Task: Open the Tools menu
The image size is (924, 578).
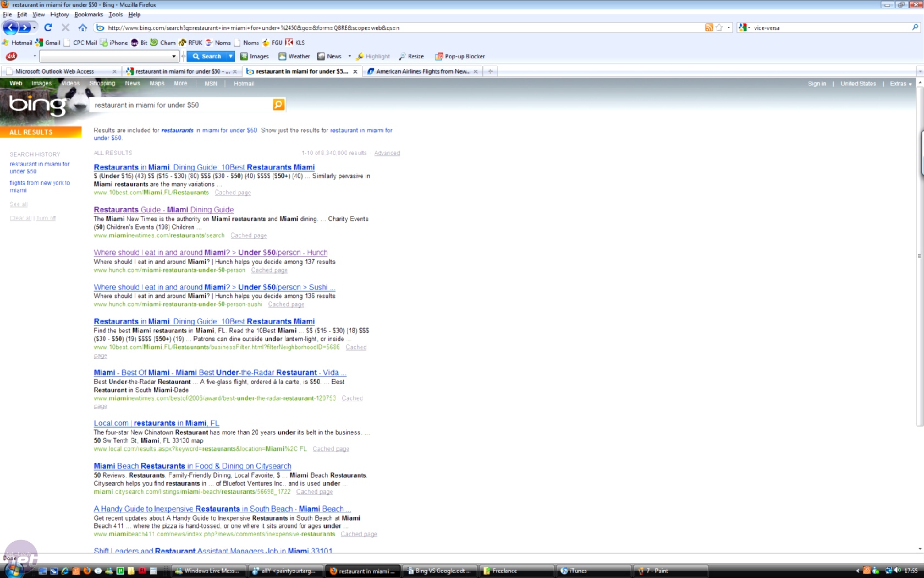Action: pyautogui.click(x=116, y=14)
